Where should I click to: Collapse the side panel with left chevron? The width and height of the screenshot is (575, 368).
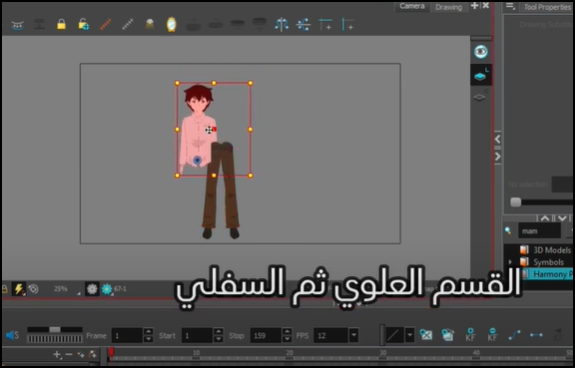(498, 139)
